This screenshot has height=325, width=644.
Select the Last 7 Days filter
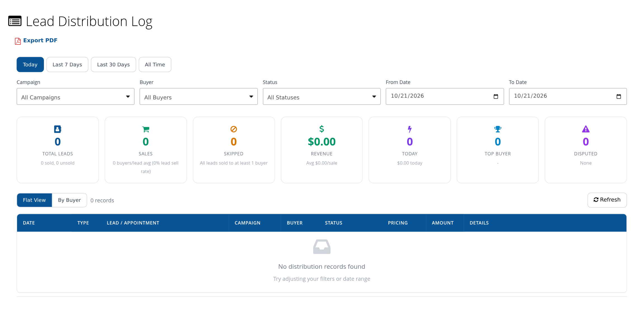[67, 65]
